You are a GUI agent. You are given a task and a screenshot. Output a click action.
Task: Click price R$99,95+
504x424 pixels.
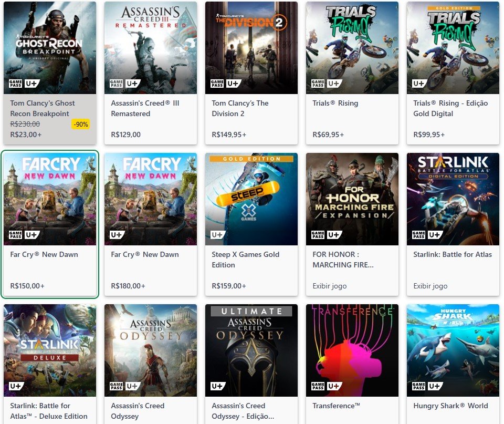point(429,135)
